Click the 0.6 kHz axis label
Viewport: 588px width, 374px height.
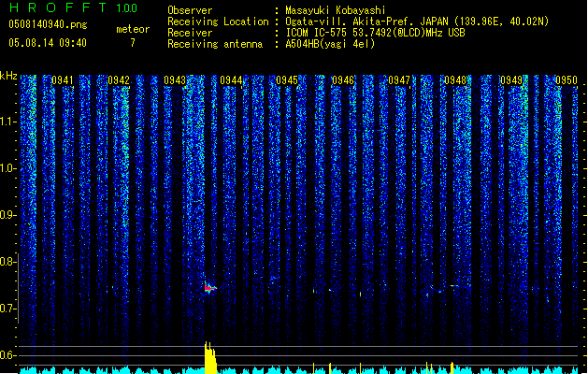(x=8, y=355)
